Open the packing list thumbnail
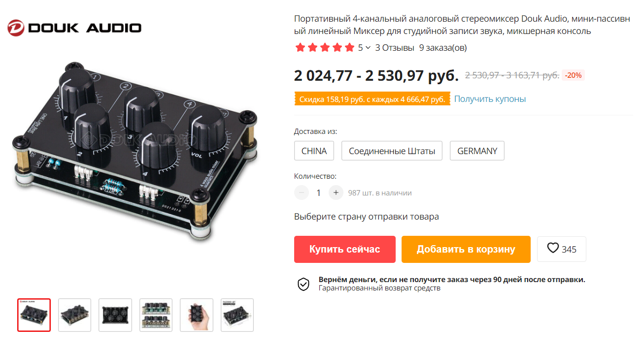This screenshot has height=352, width=644. tap(237, 315)
